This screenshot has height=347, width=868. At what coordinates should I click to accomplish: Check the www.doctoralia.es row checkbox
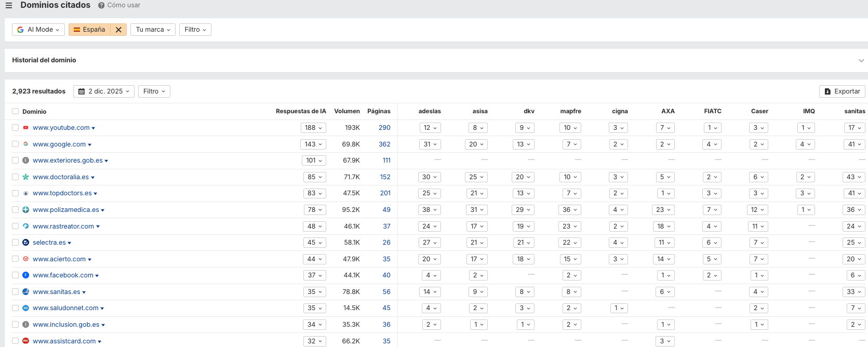click(15, 177)
